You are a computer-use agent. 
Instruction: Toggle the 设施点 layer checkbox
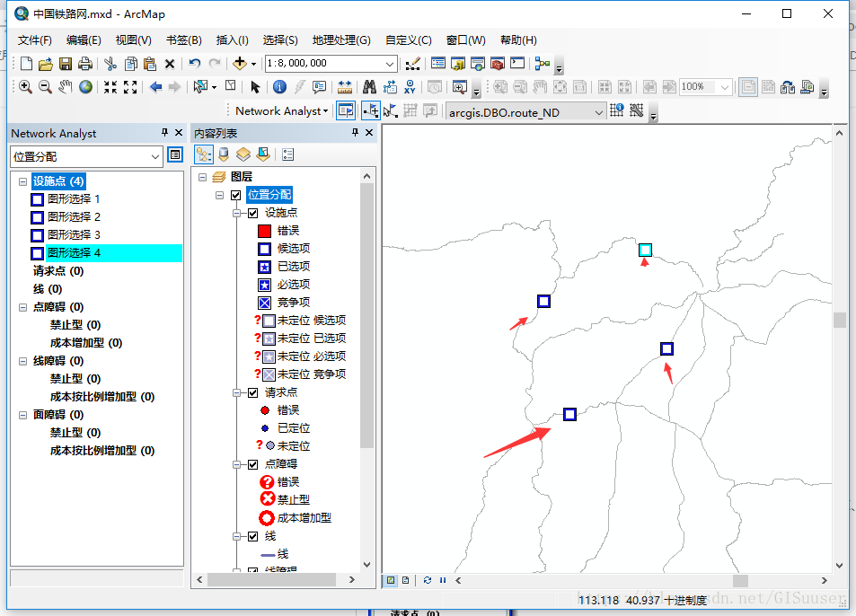pyautogui.click(x=252, y=213)
